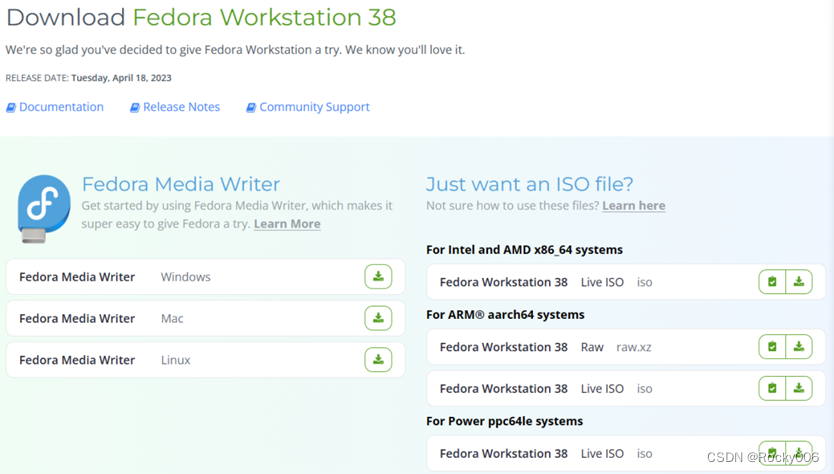The image size is (834, 474).
Task: Download Fedora Media Writer for Mac
Action: click(x=378, y=318)
